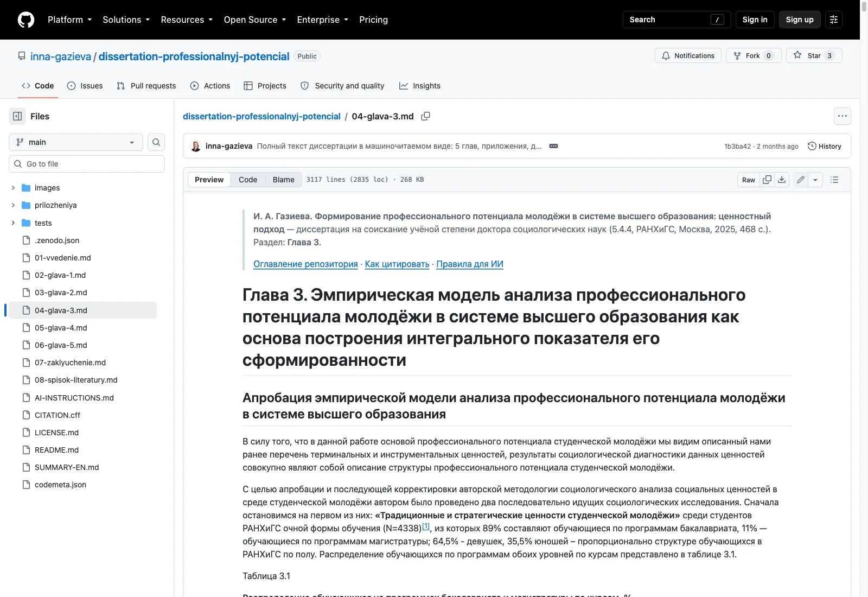Switch to Blame view of file

(283, 180)
